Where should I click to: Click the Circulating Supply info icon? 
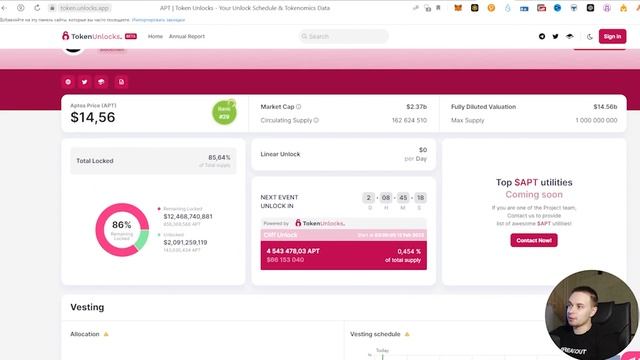pyautogui.click(x=316, y=120)
